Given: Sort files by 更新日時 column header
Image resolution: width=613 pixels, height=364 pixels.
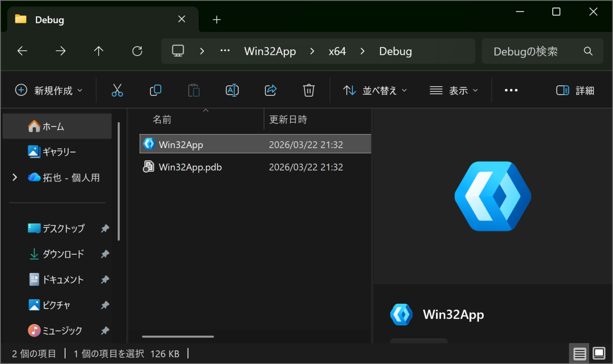Looking at the screenshot, I should tap(288, 119).
